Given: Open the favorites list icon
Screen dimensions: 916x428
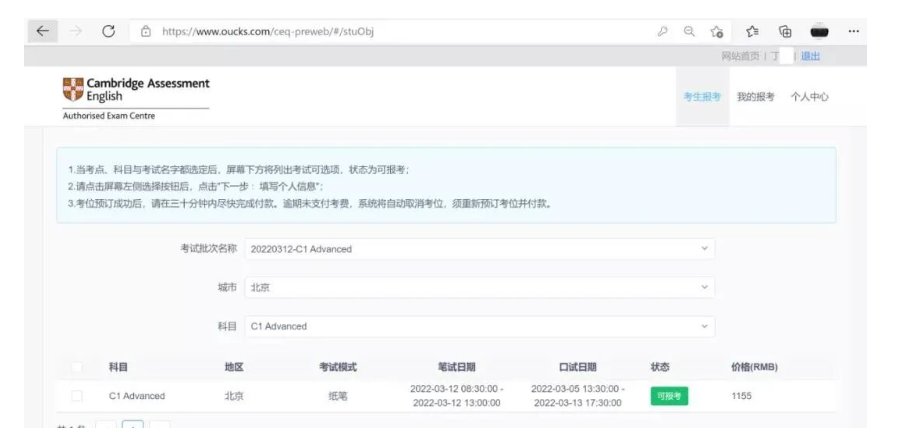Looking at the screenshot, I should point(752,32).
